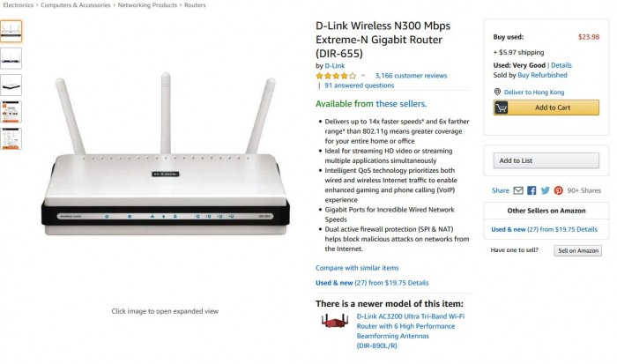Click main router image to expand view
This screenshot has height=364, width=617.
tap(166, 154)
